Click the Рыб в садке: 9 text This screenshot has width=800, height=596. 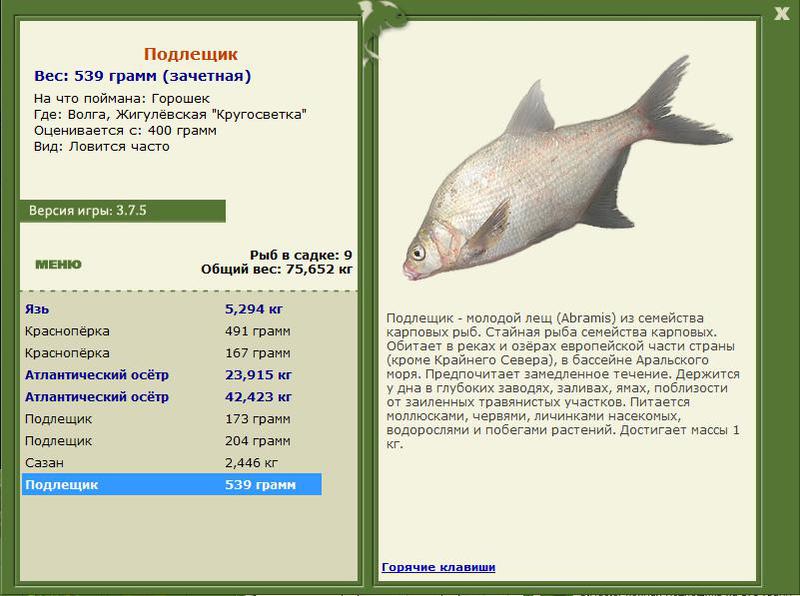pos(301,255)
